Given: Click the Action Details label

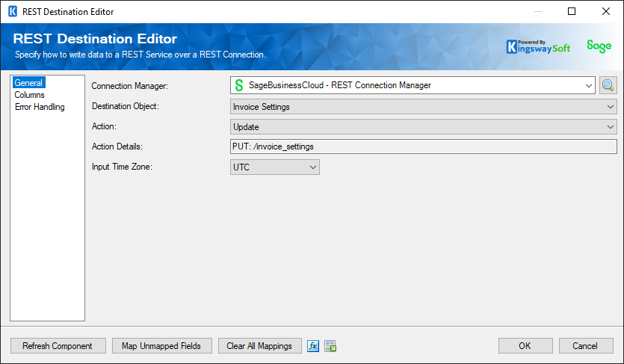Looking at the screenshot, I should coord(117,146).
